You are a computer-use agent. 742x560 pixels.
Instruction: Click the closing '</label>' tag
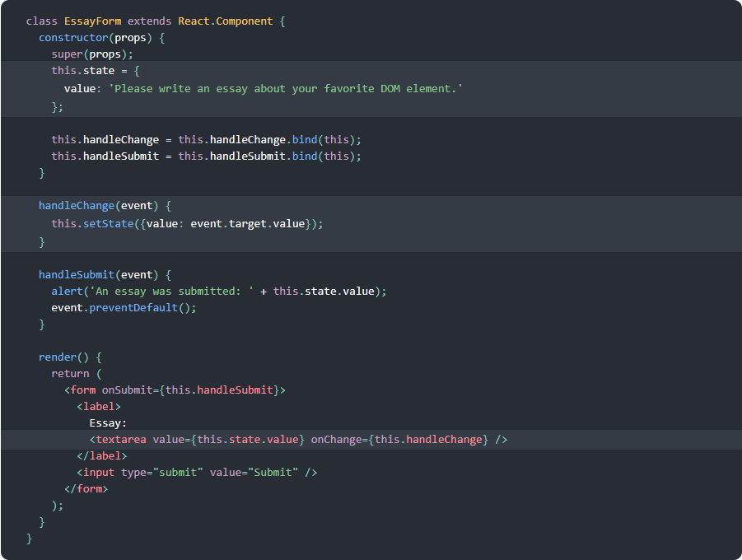tap(102, 456)
